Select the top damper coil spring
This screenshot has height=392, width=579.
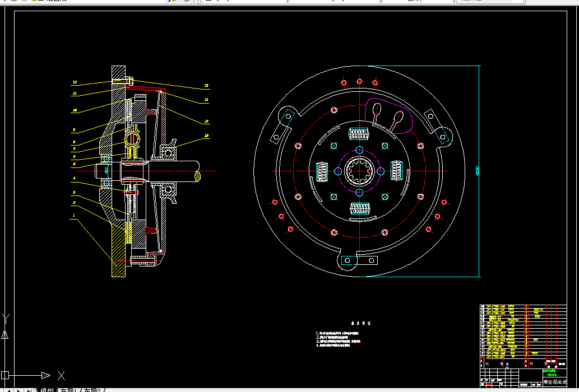[359, 134]
